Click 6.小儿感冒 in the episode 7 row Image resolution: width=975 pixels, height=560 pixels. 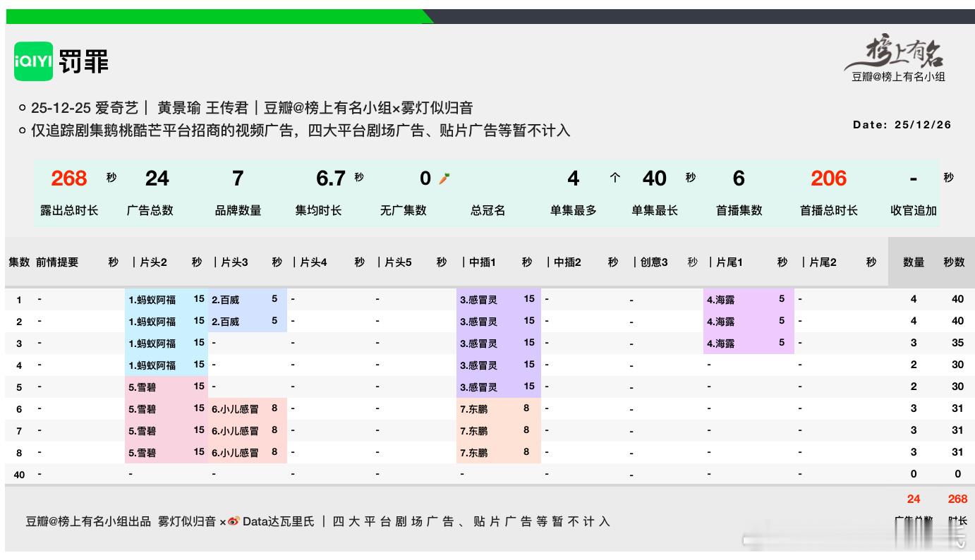coord(235,431)
